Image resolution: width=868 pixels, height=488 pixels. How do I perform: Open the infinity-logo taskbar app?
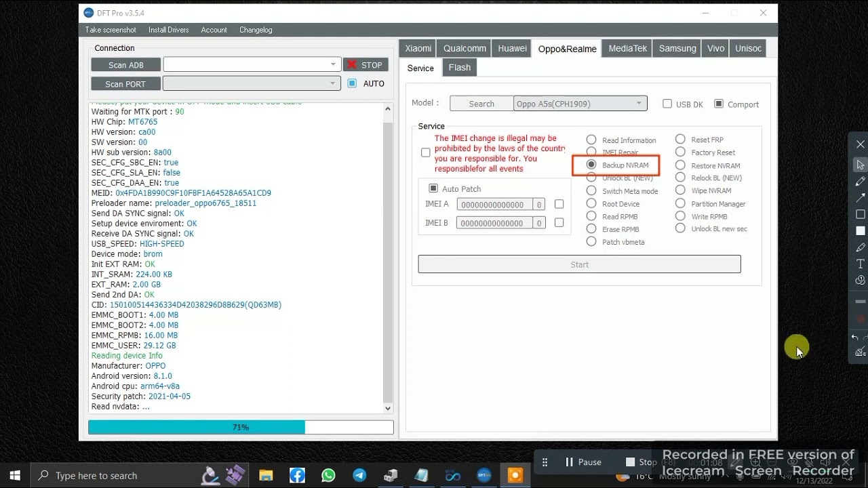pos(453,476)
